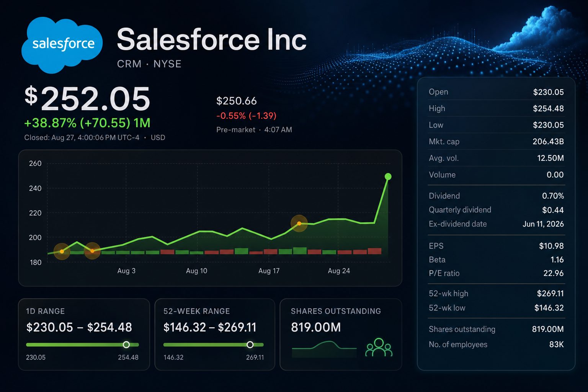Click the orange event marker near Aug 20
This screenshot has width=588, height=392.
coord(299,224)
